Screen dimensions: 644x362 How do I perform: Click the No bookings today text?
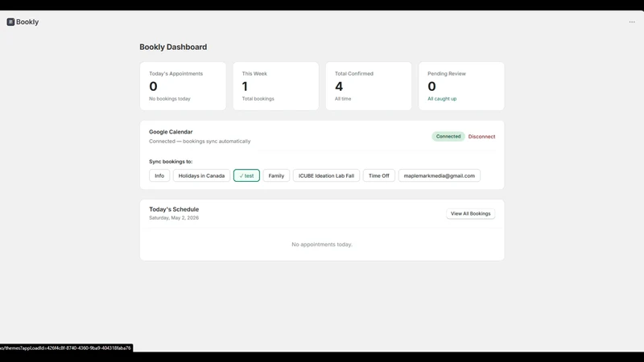click(x=170, y=99)
